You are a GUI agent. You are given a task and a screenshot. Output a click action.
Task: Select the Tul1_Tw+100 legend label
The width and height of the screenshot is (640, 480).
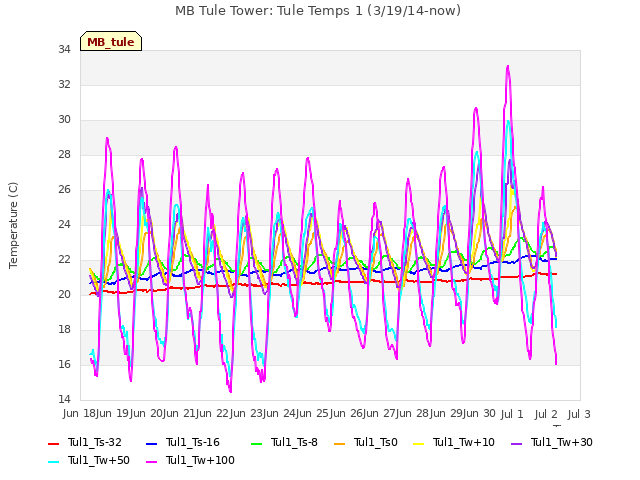[x=200, y=460]
